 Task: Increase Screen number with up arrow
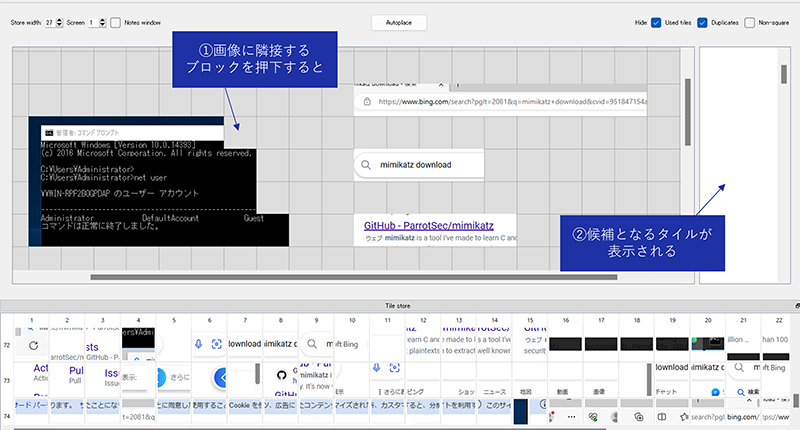pyautogui.click(x=103, y=20)
